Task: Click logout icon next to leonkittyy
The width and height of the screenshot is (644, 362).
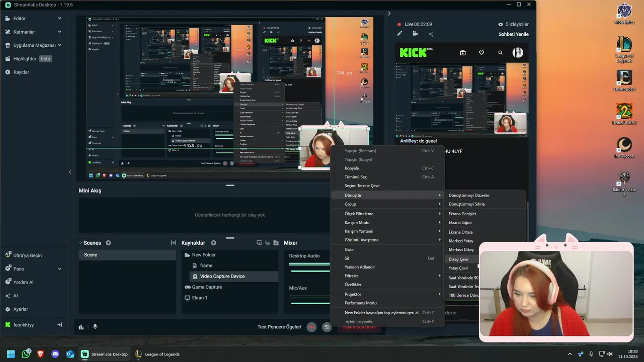Action: (x=59, y=325)
